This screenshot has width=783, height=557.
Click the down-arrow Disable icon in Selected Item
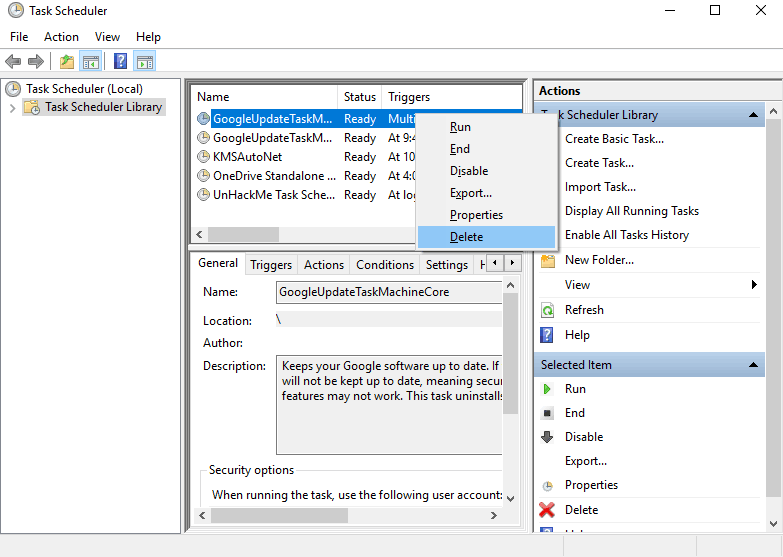(547, 437)
